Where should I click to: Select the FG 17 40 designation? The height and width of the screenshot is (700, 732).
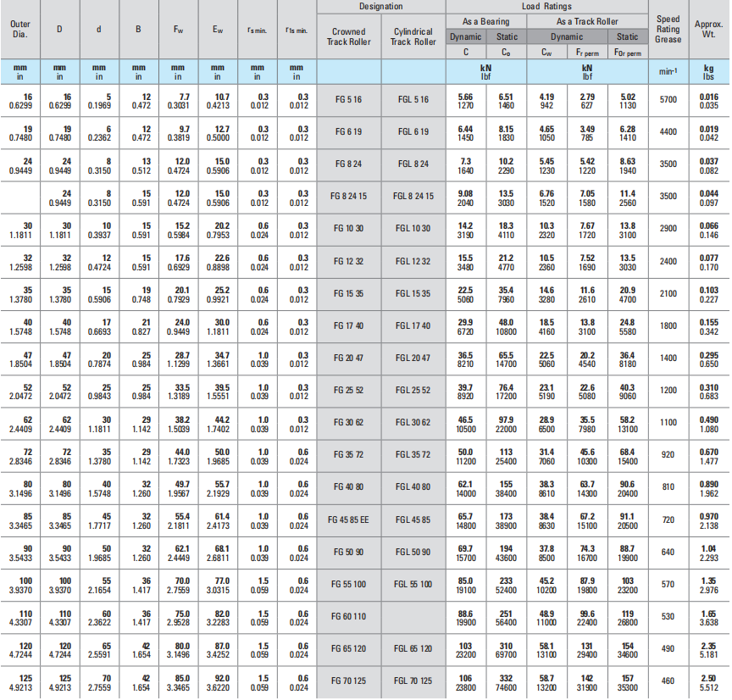click(x=347, y=326)
